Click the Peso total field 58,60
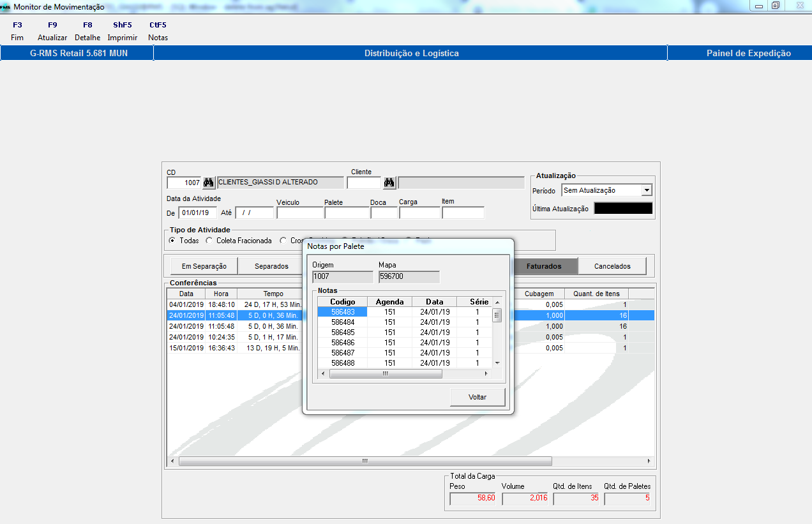Image resolution: width=812 pixels, height=524 pixels. 473,498
